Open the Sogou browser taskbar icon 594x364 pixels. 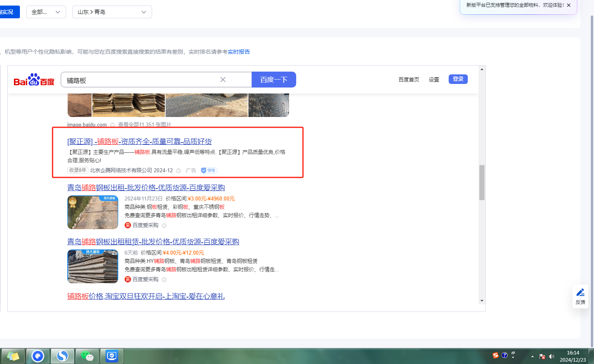(63, 356)
